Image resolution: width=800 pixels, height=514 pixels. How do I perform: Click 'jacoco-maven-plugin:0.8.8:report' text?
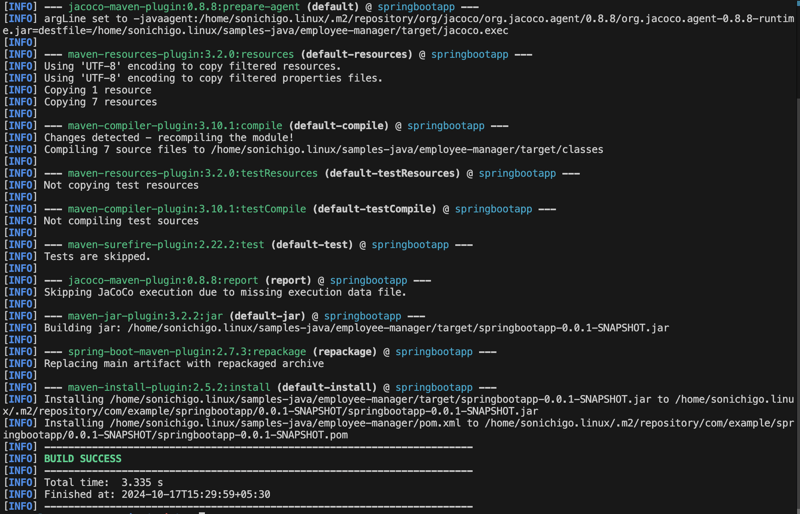click(163, 280)
